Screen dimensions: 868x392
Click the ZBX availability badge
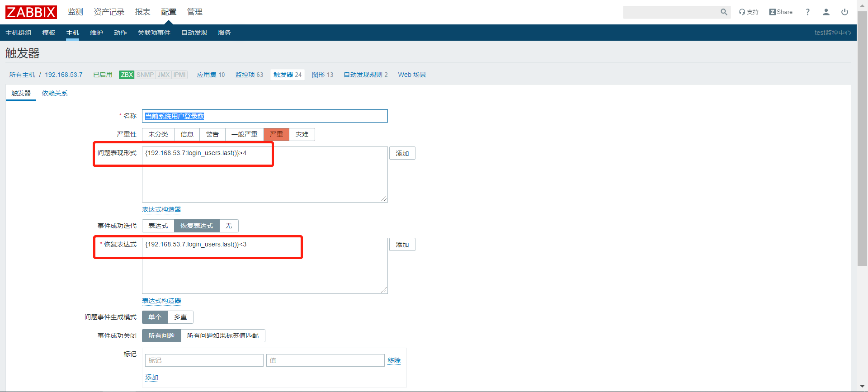127,75
